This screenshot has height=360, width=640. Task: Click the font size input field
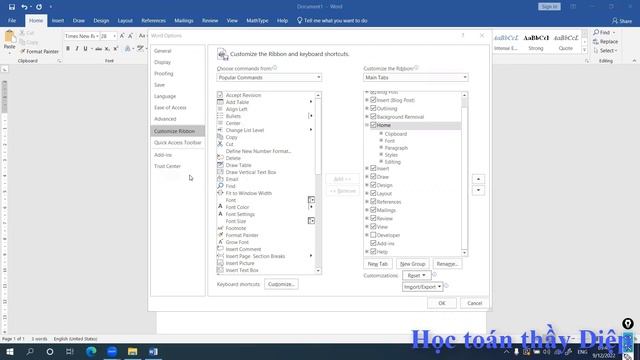click(x=106, y=36)
